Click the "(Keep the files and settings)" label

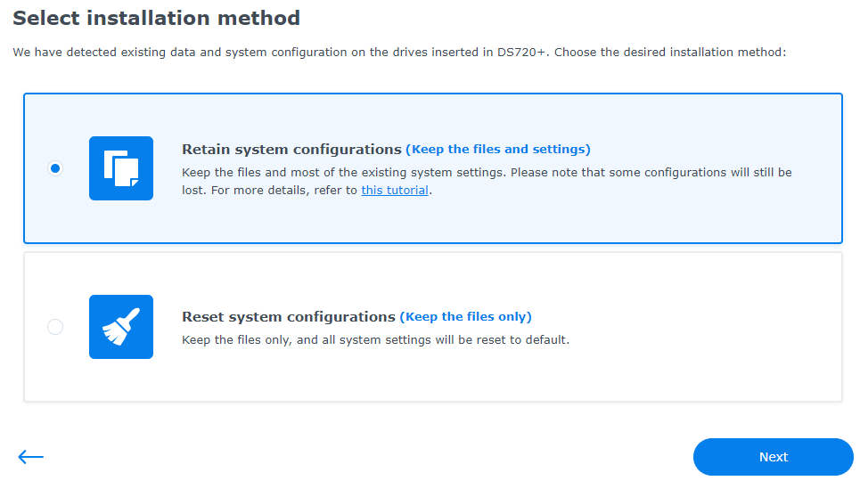click(x=498, y=150)
